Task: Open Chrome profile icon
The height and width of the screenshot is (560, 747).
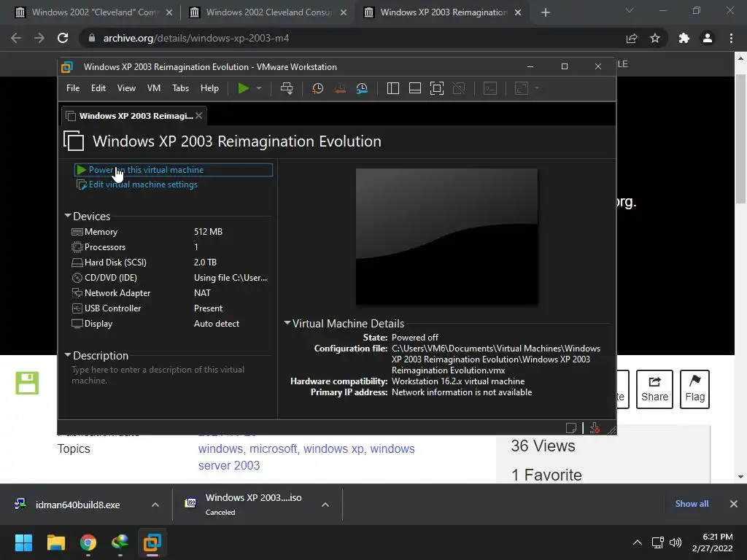Action: [x=708, y=38]
